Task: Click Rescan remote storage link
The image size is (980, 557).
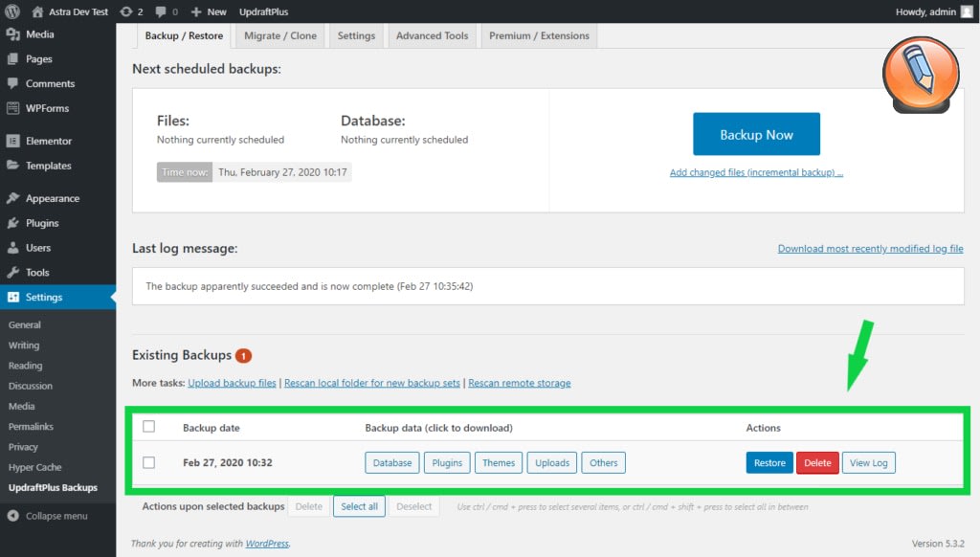Action: [x=520, y=383]
